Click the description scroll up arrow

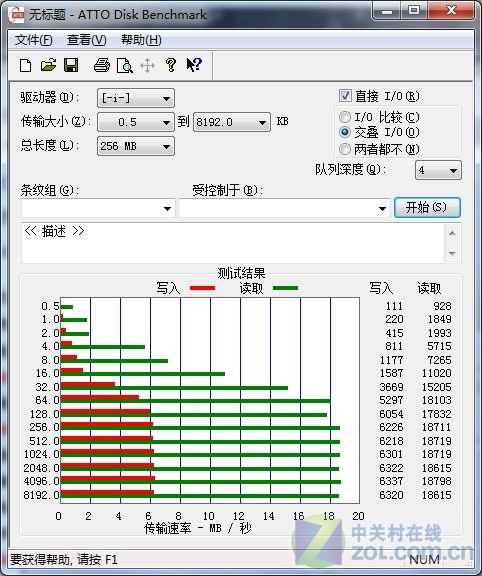click(x=452, y=233)
